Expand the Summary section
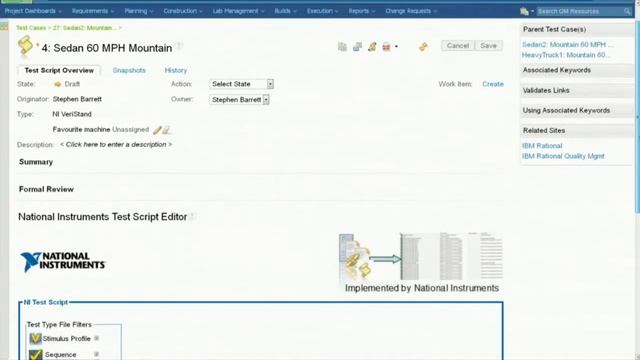 click(36, 162)
